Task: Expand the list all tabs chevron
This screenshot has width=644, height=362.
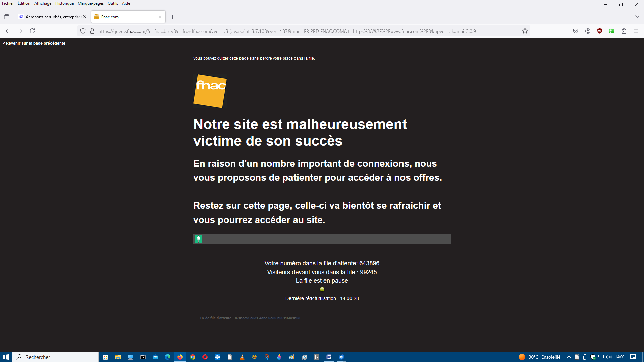Action: pos(637,17)
